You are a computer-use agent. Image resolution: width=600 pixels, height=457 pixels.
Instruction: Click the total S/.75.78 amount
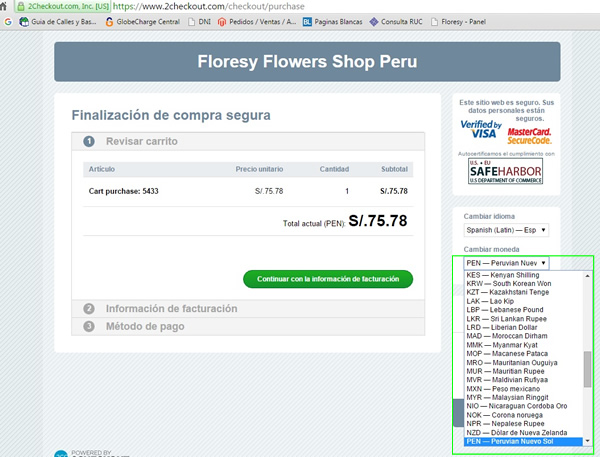coord(378,221)
